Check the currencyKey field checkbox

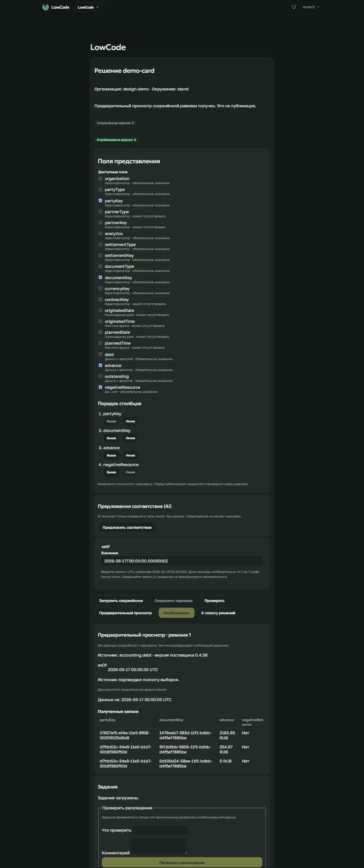(x=101, y=288)
